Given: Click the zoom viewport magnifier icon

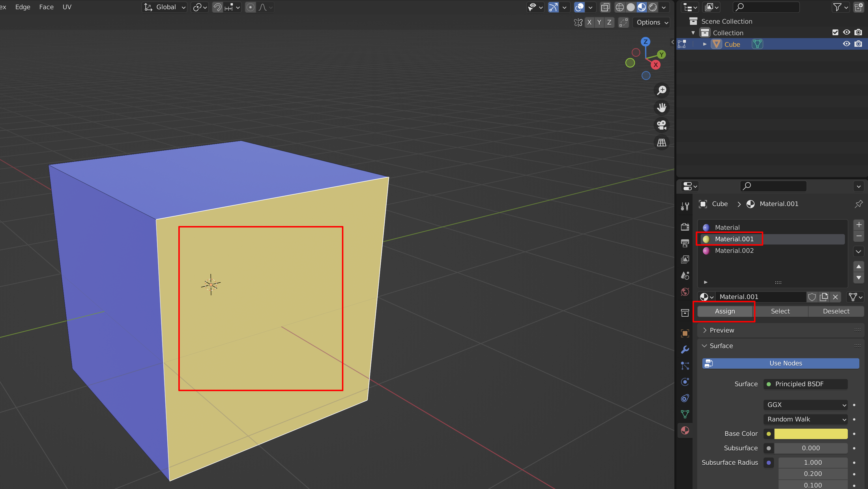Looking at the screenshot, I should 661,90.
